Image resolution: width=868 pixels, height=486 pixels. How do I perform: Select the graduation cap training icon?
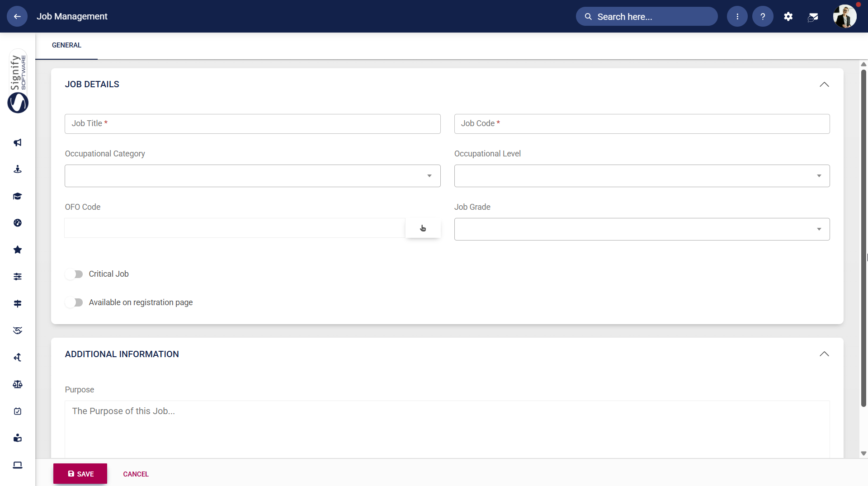coord(17,196)
